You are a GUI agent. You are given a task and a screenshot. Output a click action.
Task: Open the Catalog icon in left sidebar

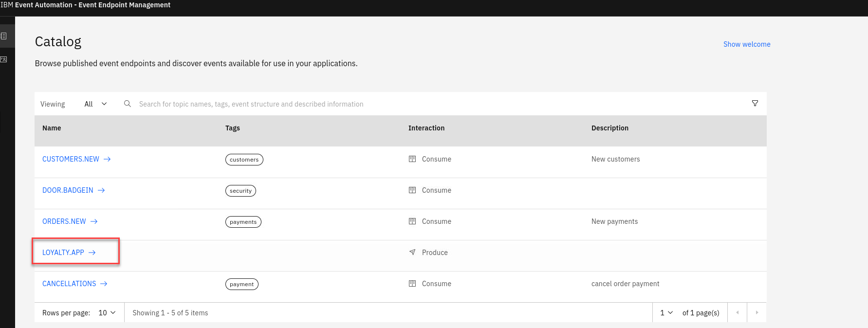[4, 36]
